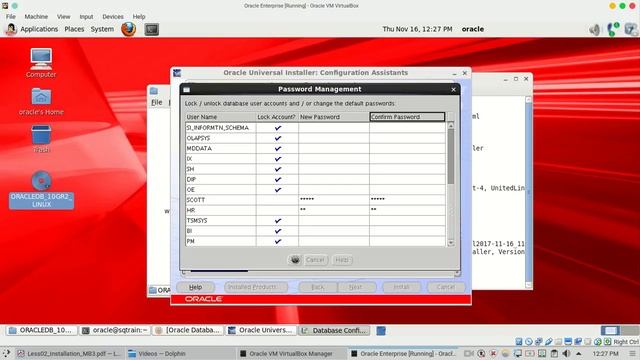640x360 pixels.
Task: Click the Password Management scrollbar thumb
Action: (x=451, y=156)
